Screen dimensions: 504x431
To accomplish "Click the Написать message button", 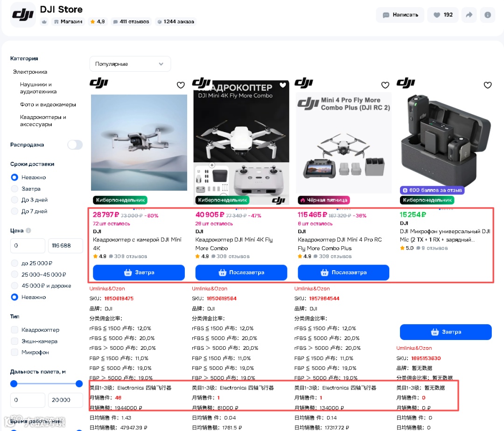I will (400, 15).
